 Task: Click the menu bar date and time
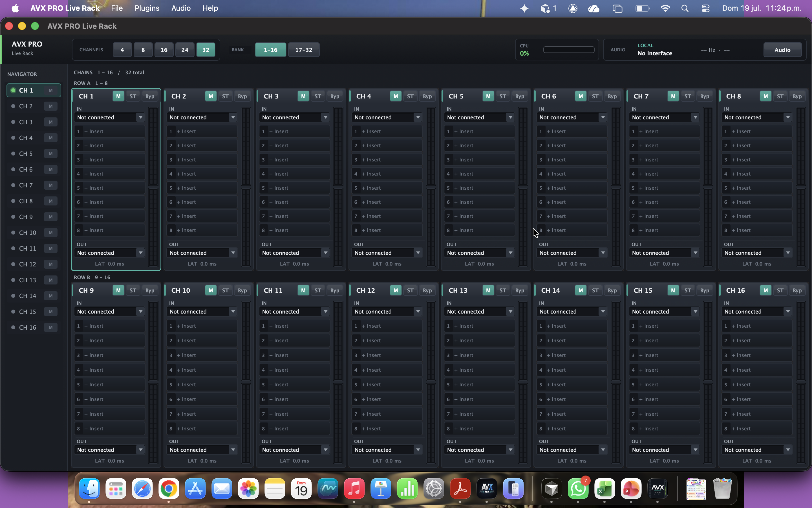tap(762, 8)
